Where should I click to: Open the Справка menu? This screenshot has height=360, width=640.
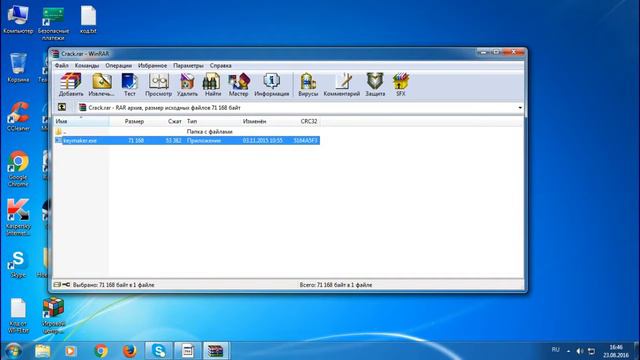click(220, 65)
